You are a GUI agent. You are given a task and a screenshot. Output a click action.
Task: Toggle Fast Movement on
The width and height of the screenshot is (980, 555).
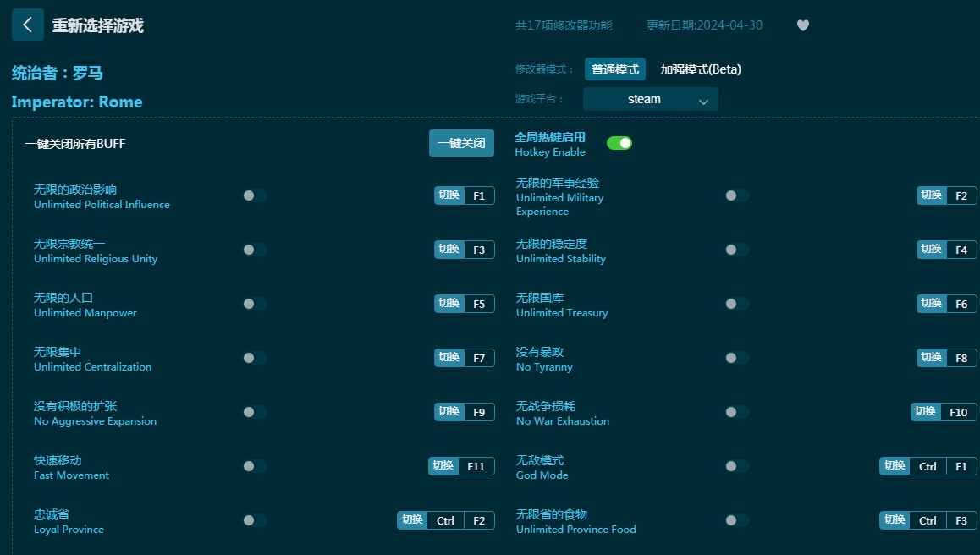click(x=255, y=466)
